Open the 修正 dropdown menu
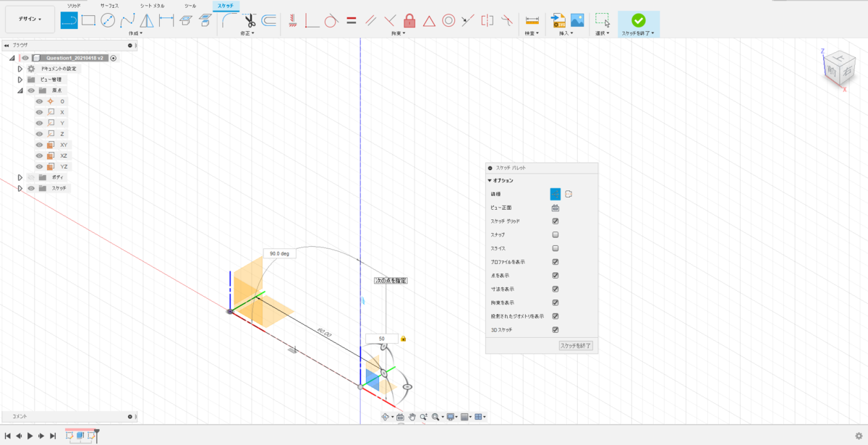 pos(249,33)
